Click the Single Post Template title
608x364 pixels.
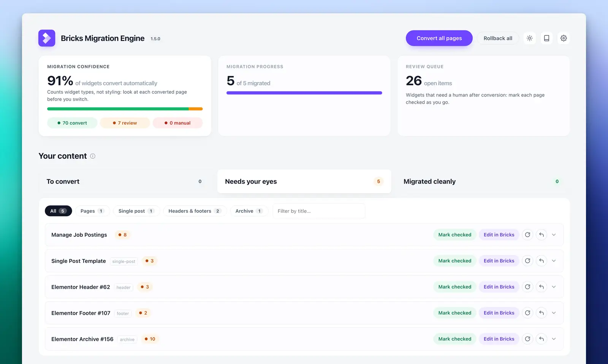tap(79, 261)
